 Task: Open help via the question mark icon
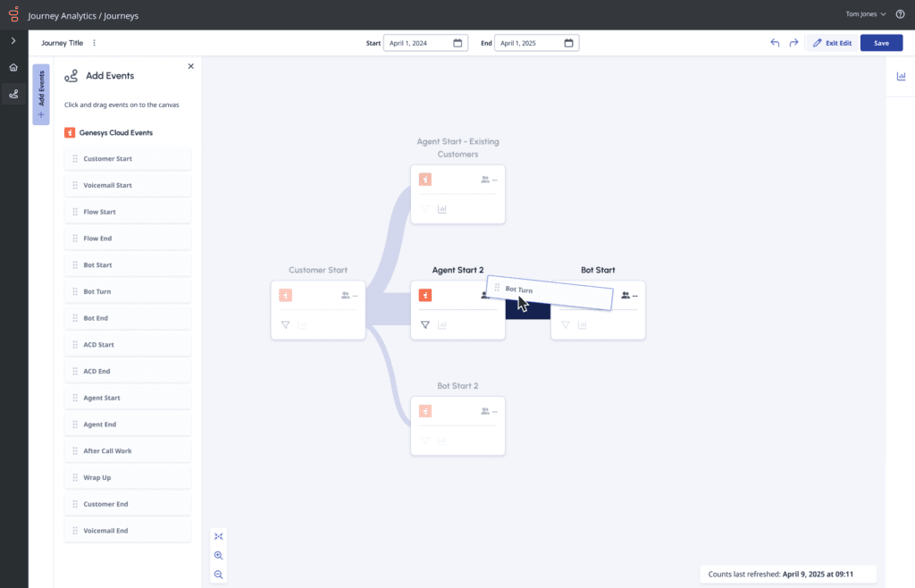pyautogui.click(x=901, y=14)
